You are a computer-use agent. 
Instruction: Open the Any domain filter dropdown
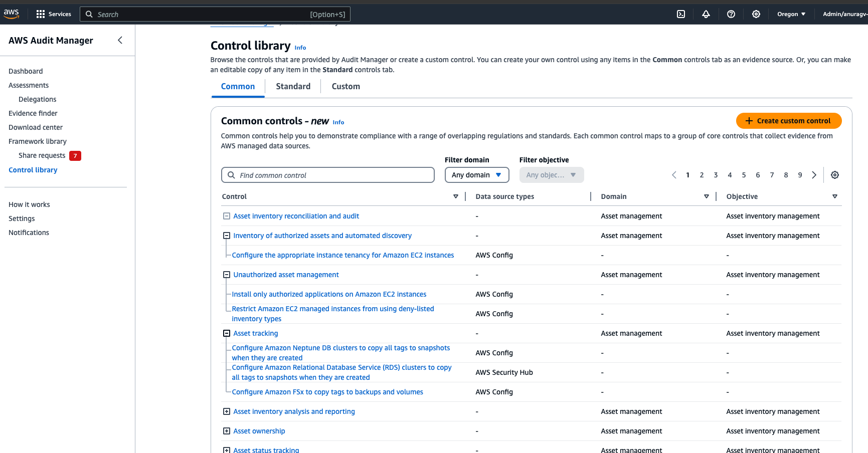click(x=476, y=175)
